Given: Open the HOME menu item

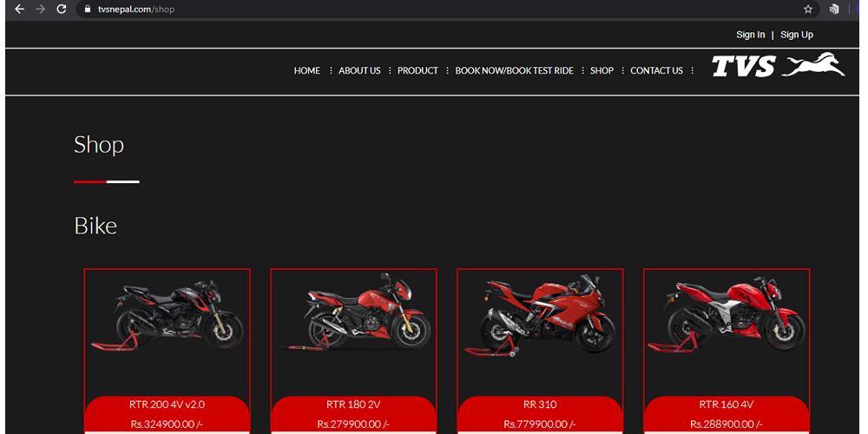Looking at the screenshot, I should (x=306, y=71).
